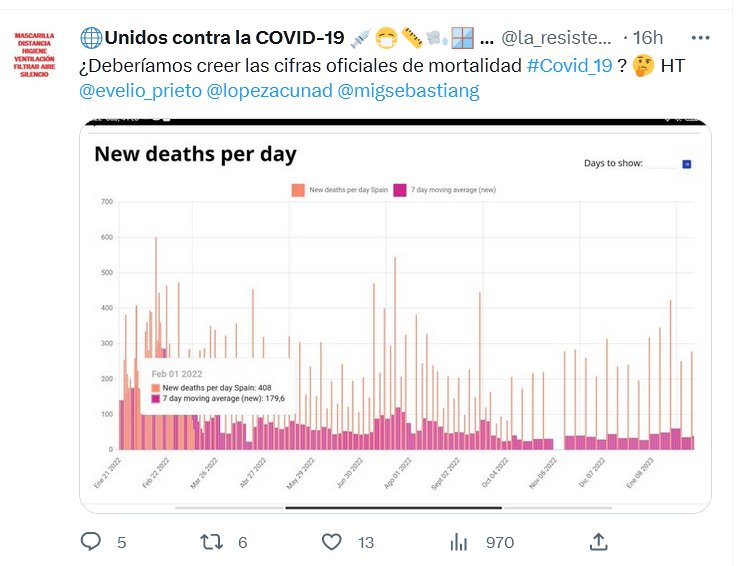
Task: Click the Unidos contra la COVID-19 name
Action: click(x=225, y=38)
